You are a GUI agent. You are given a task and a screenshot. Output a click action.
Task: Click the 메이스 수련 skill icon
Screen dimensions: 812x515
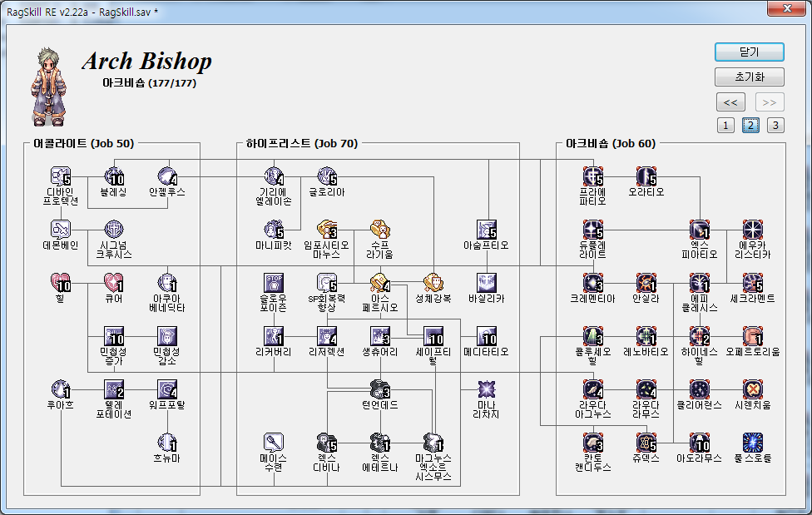[x=274, y=443]
